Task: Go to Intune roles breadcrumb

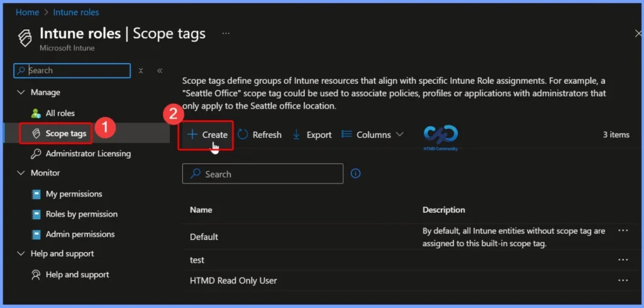Action: (x=76, y=13)
